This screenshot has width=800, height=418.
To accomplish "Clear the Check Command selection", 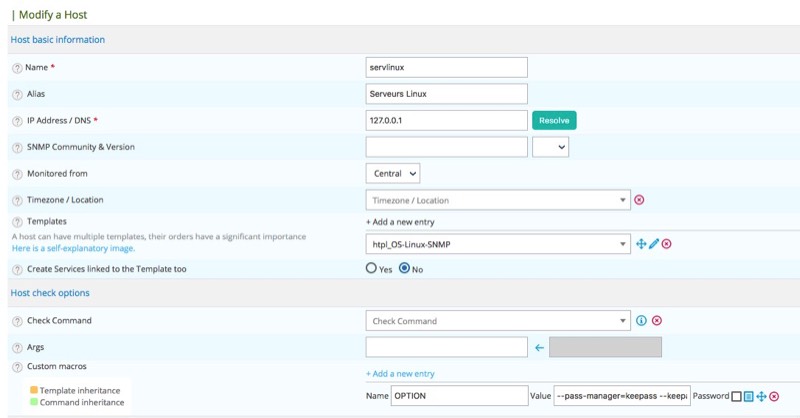I will tap(657, 321).
